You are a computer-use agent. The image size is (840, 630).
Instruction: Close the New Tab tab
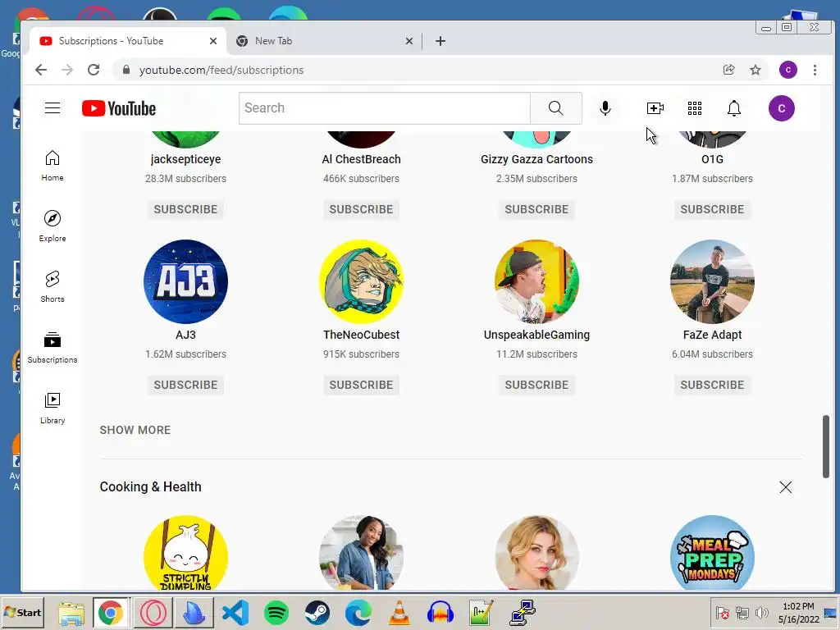(x=409, y=41)
